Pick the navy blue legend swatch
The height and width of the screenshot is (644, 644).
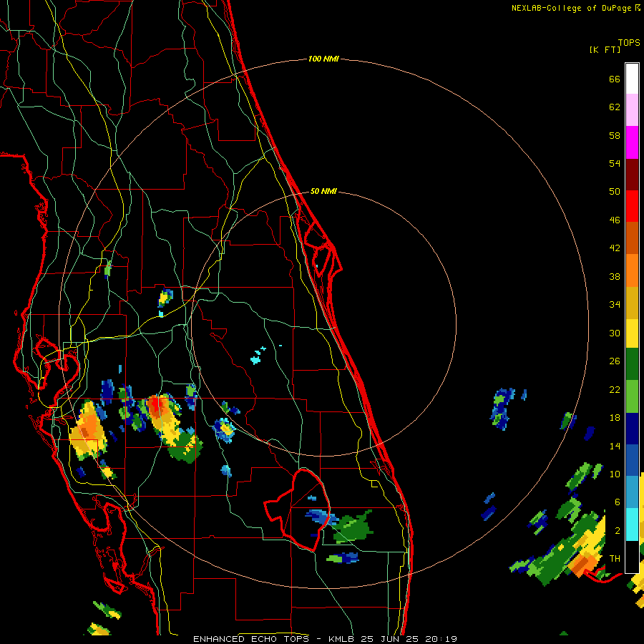pyautogui.click(x=632, y=429)
